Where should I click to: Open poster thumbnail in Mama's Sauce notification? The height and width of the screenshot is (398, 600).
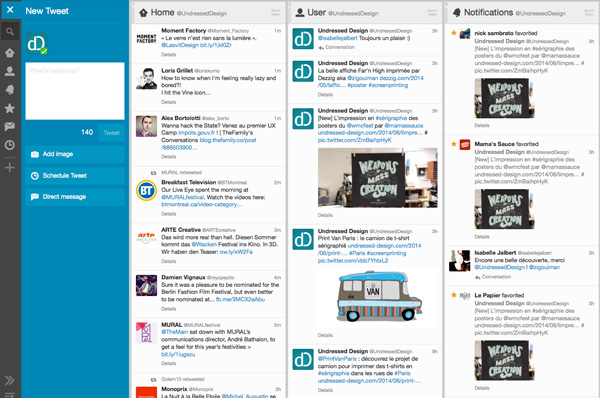[x=504, y=209]
